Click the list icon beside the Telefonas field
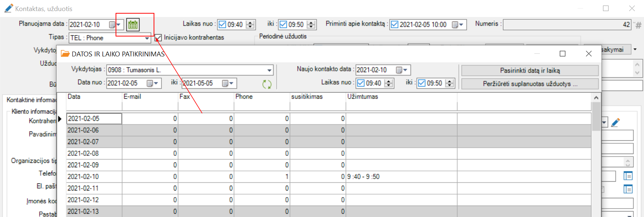This screenshot has width=644, height=217. (x=628, y=176)
